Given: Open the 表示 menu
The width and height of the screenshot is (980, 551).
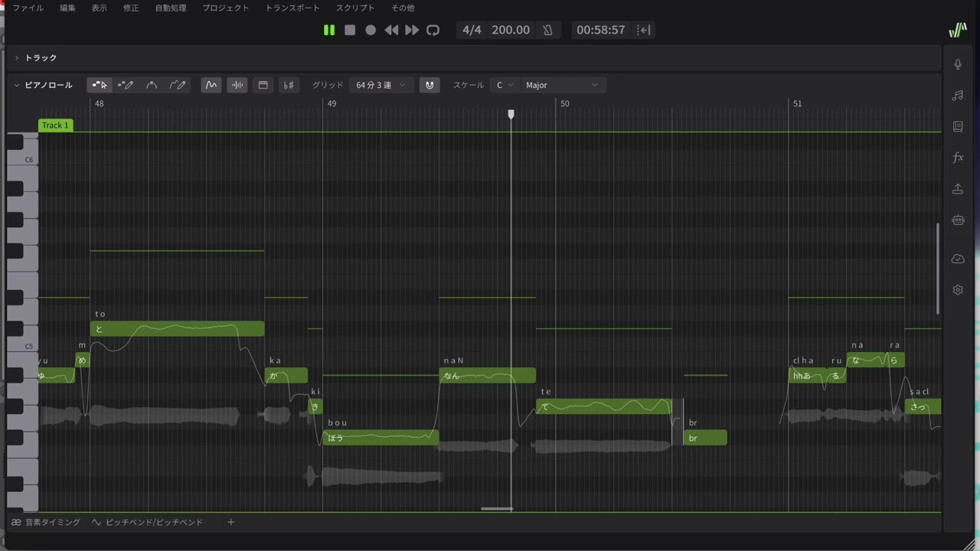Looking at the screenshot, I should coord(100,8).
